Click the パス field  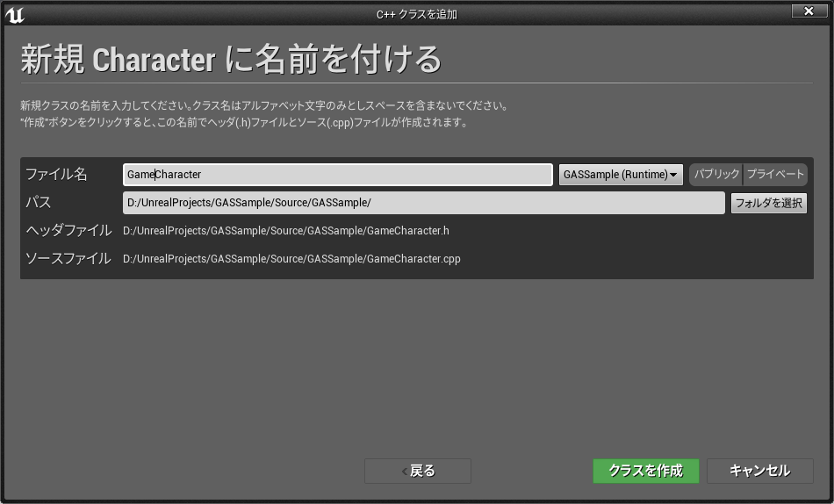click(x=423, y=203)
